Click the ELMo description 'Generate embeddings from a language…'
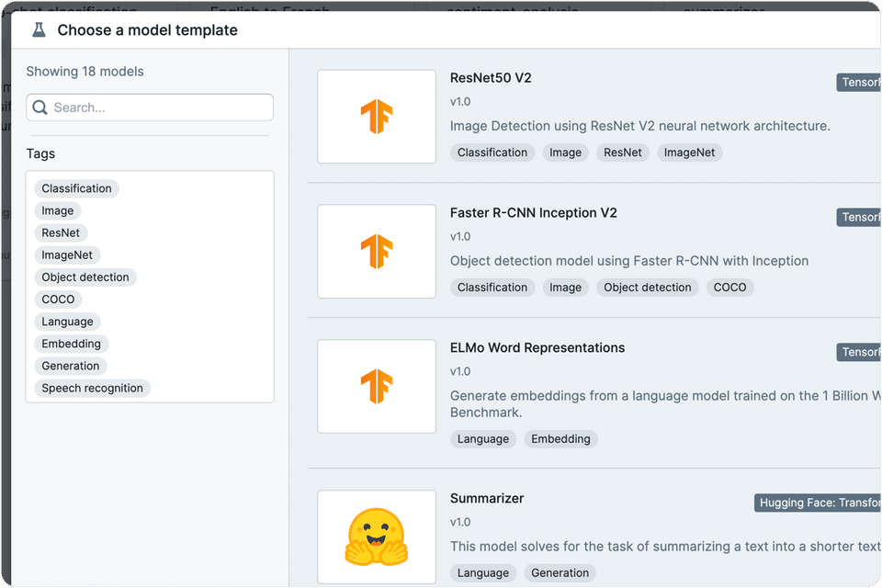882x588 pixels. (x=665, y=404)
